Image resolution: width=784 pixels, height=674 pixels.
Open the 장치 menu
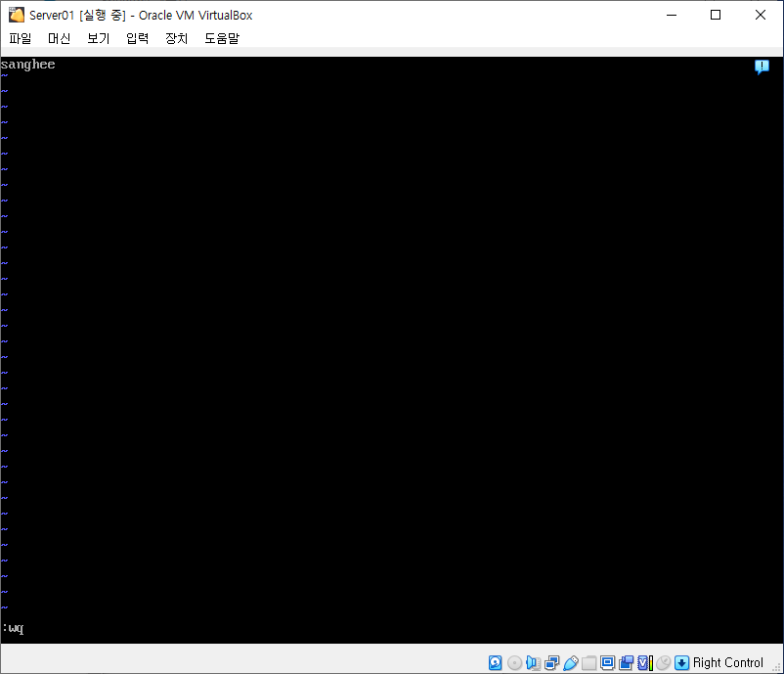pyautogui.click(x=176, y=38)
